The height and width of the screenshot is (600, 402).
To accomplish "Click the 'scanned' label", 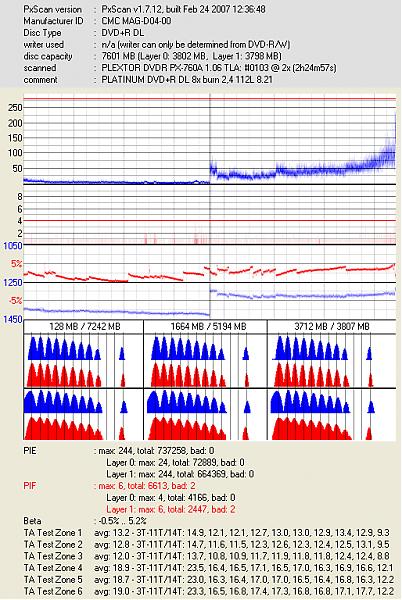I will click(40, 68).
